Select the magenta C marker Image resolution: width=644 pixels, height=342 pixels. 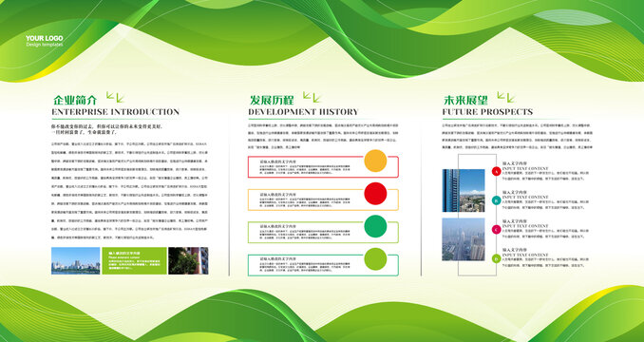click(496, 230)
